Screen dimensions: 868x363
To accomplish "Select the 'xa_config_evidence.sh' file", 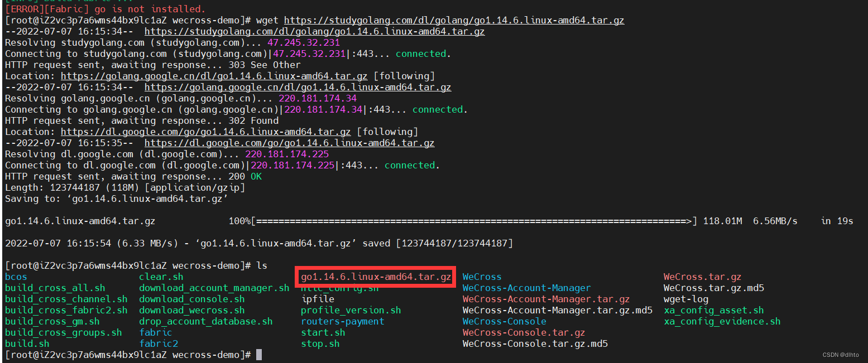I will point(722,322).
